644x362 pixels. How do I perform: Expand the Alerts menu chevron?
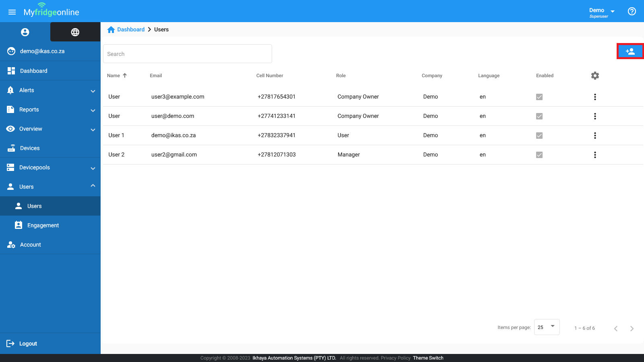[x=93, y=91]
